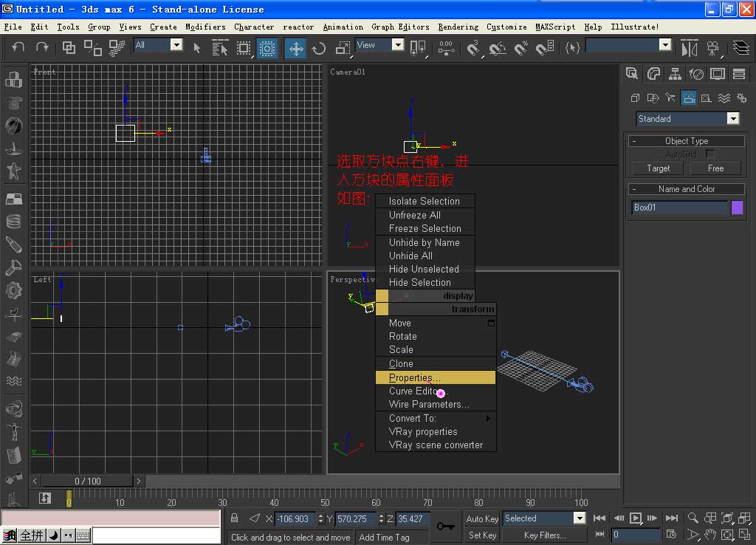This screenshot has width=756, height=545.
Task: Toggle Auto Key animation mode
Action: point(482,518)
